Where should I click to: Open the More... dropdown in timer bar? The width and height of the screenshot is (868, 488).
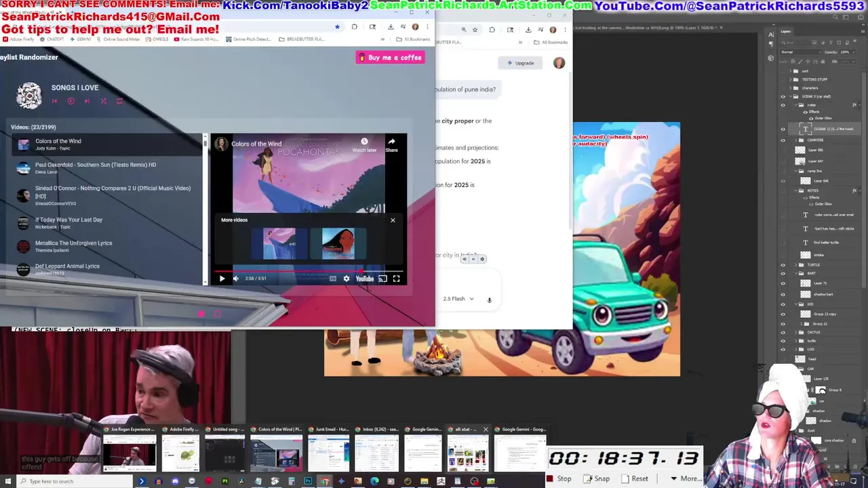[686, 479]
